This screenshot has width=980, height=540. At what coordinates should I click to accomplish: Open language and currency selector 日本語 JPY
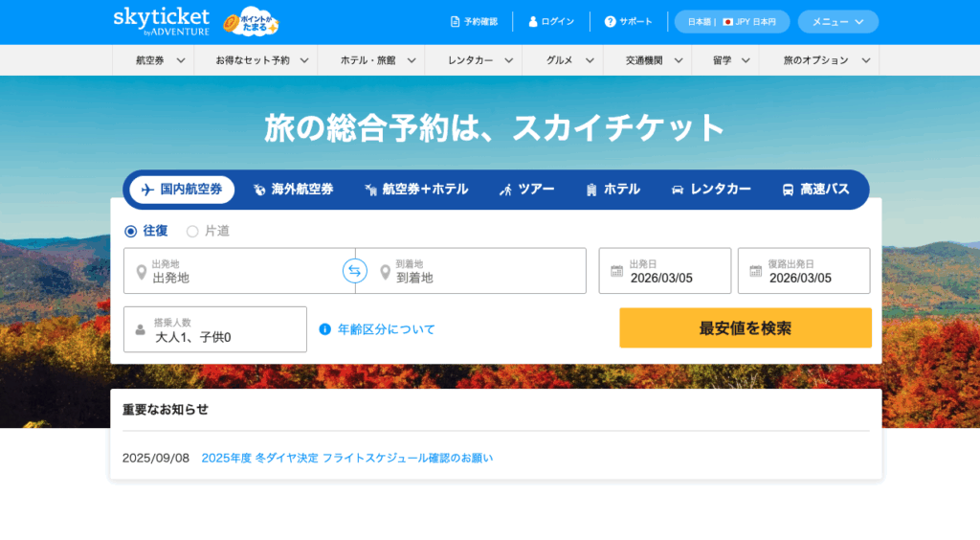732,22
